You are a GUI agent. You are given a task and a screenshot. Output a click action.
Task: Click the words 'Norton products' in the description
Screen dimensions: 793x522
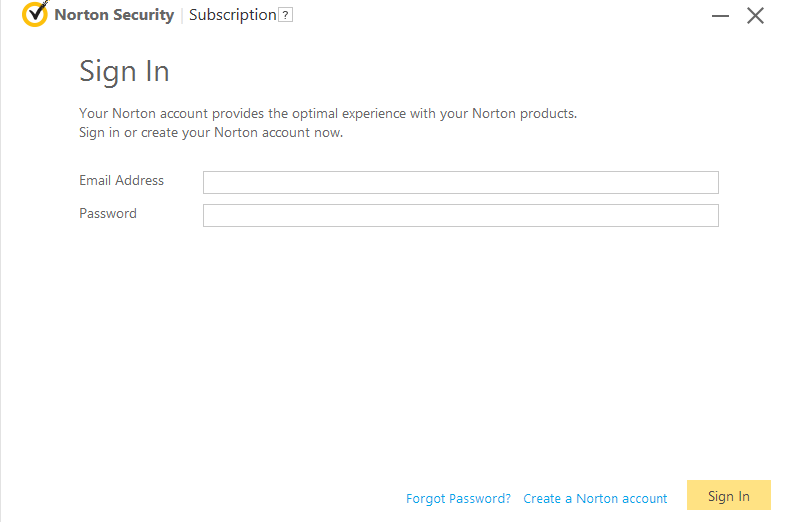(523, 113)
